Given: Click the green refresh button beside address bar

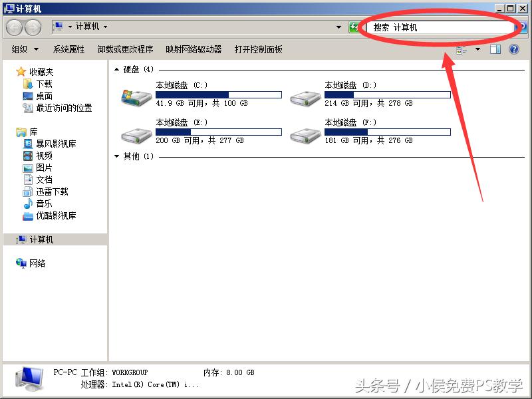Looking at the screenshot, I should (x=354, y=27).
